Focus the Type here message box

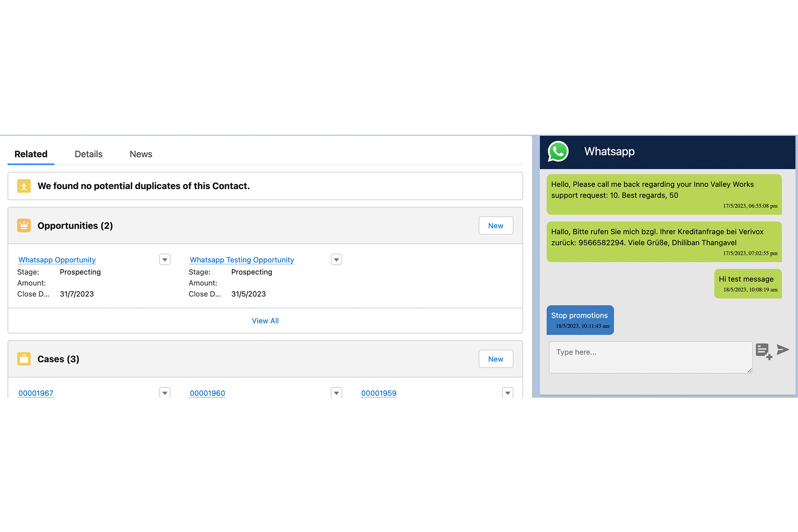coord(650,357)
